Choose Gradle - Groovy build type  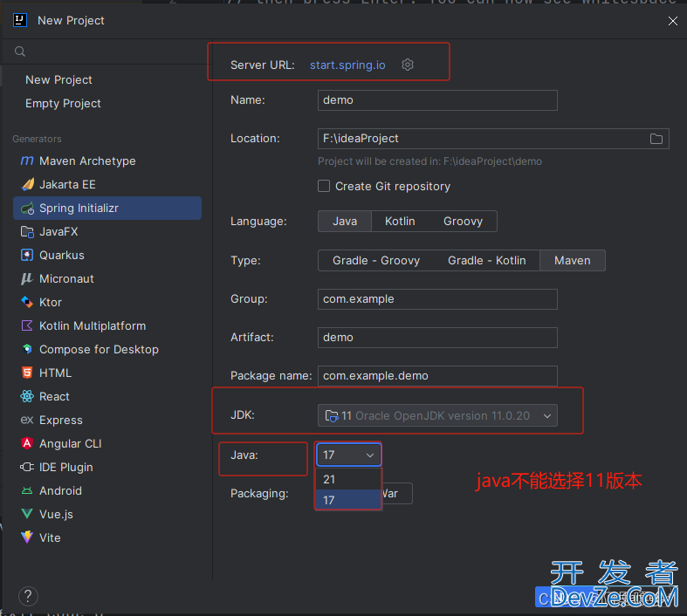(x=376, y=261)
